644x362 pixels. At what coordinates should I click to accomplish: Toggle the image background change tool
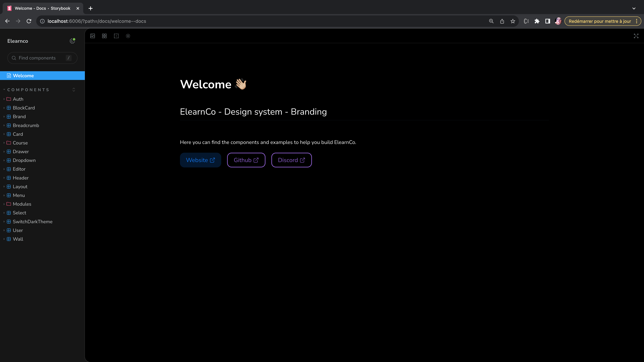[93, 36]
